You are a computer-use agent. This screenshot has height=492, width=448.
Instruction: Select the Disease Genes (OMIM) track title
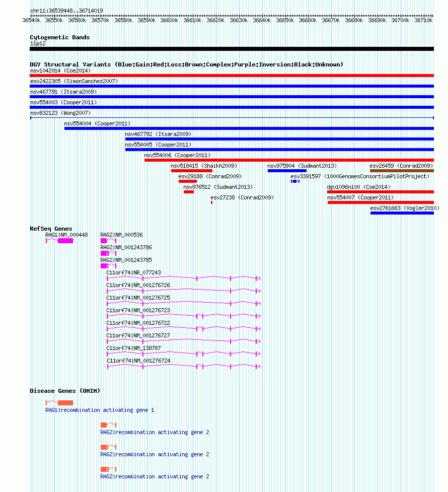(65, 391)
